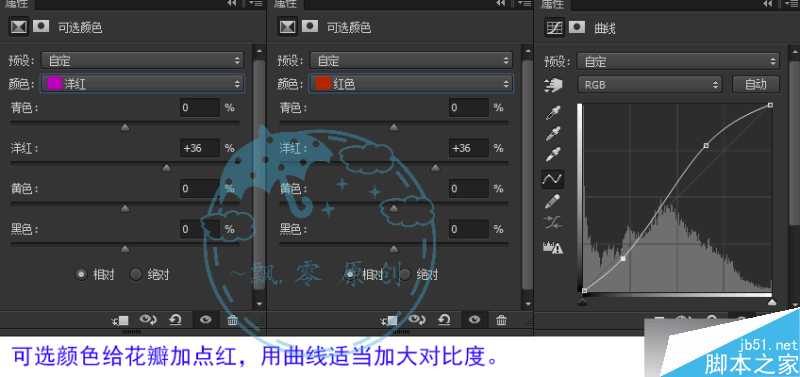
Task: Click red panel vertical scrollbar
Action: (528, 175)
